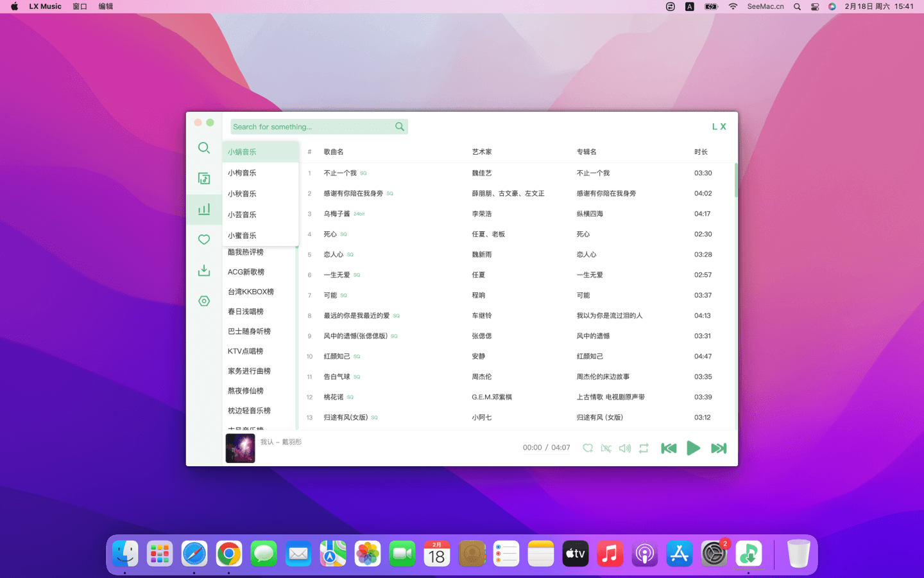Open the downloads page sidebar icon
This screenshot has height=578, width=924.
click(x=204, y=270)
